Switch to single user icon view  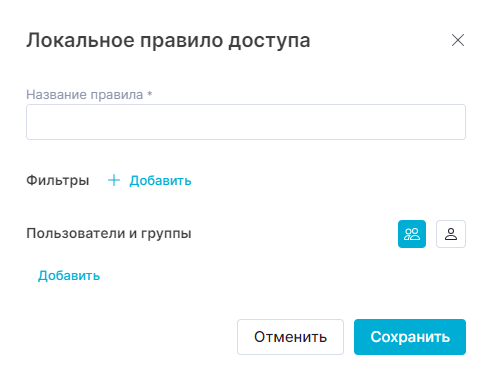451,234
